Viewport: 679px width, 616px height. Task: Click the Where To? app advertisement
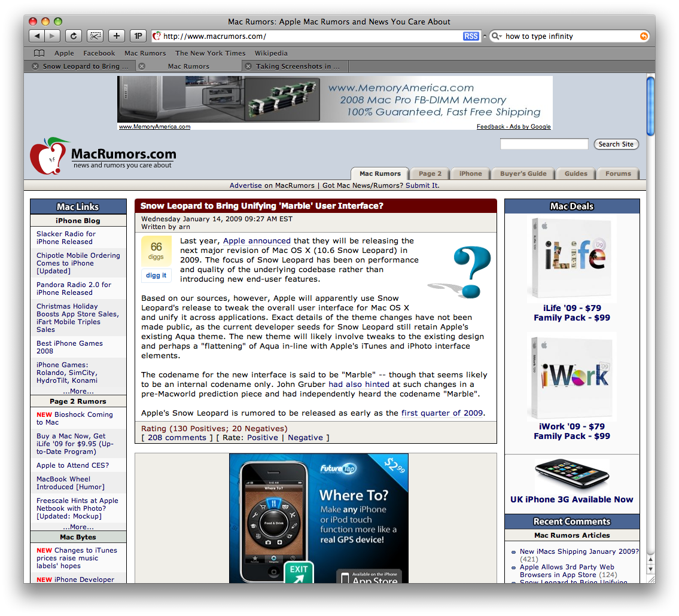pos(319,518)
